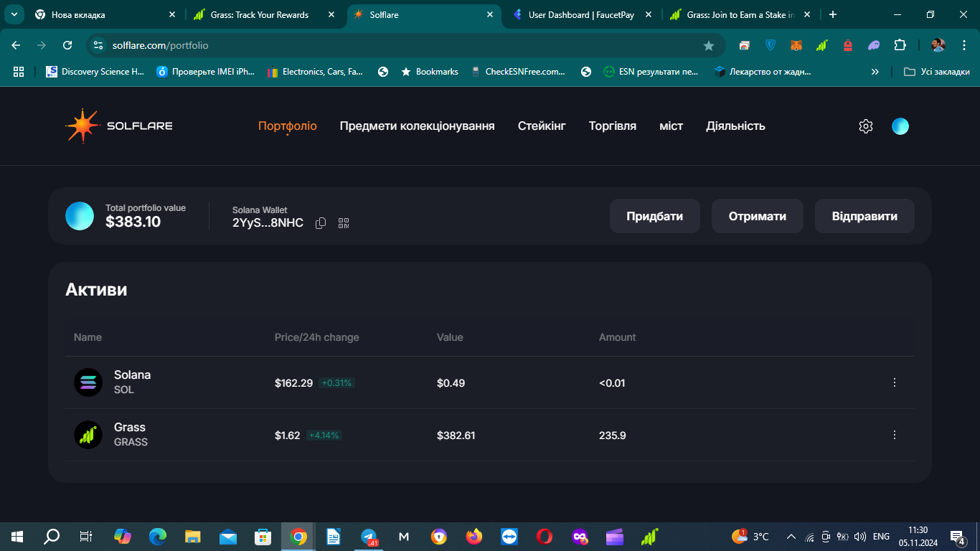Screen dimensions: 980x551
Task: Open the options menu for the Grass row
Action: 895,435
